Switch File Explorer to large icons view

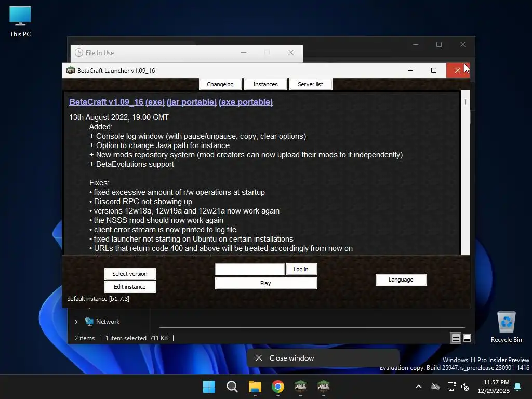click(467, 338)
